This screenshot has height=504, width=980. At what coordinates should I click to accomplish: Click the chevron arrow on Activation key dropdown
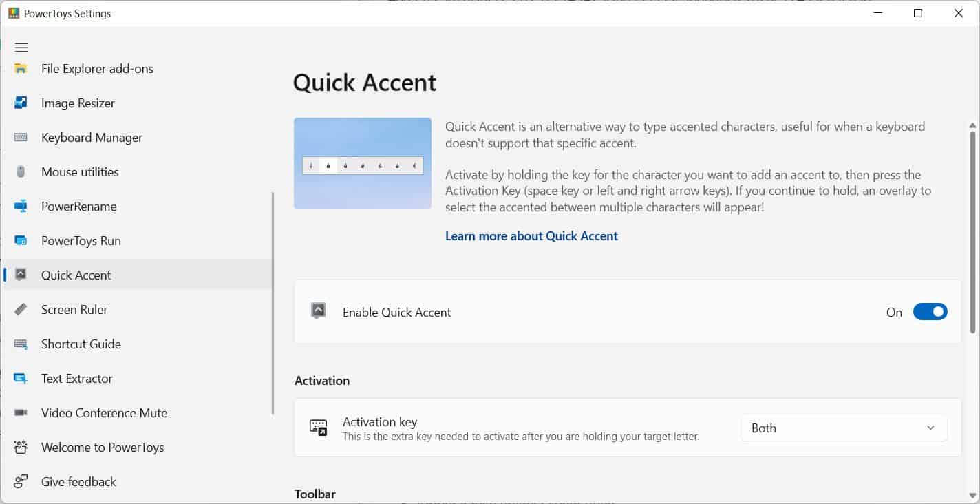(x=930, y=428)
